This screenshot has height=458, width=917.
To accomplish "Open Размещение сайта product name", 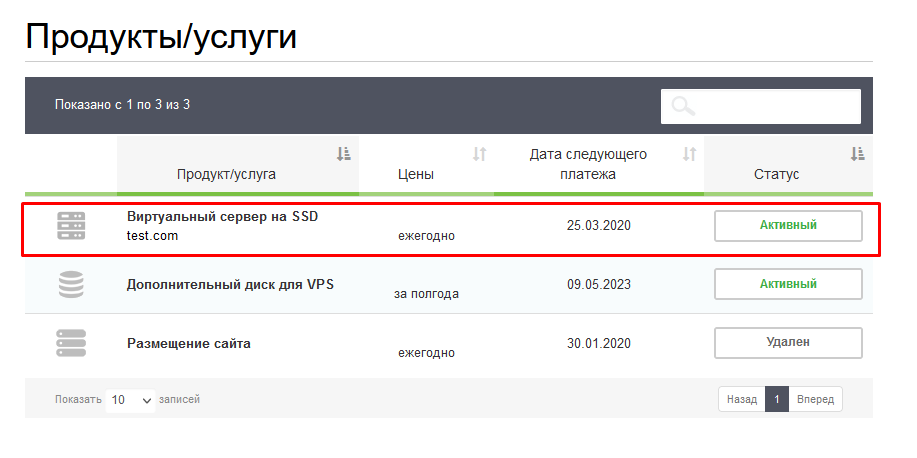I will [x=188, y=343].
